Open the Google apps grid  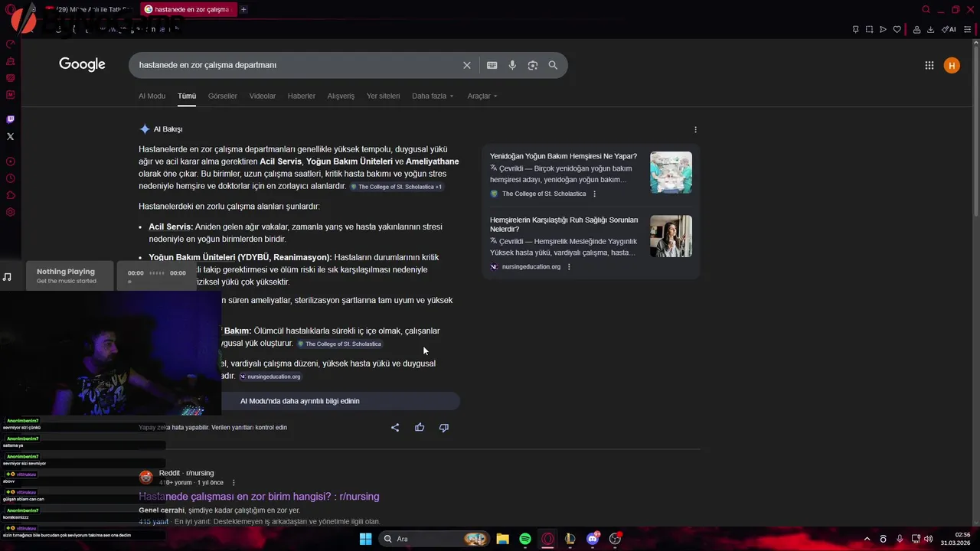pos(929,65)
